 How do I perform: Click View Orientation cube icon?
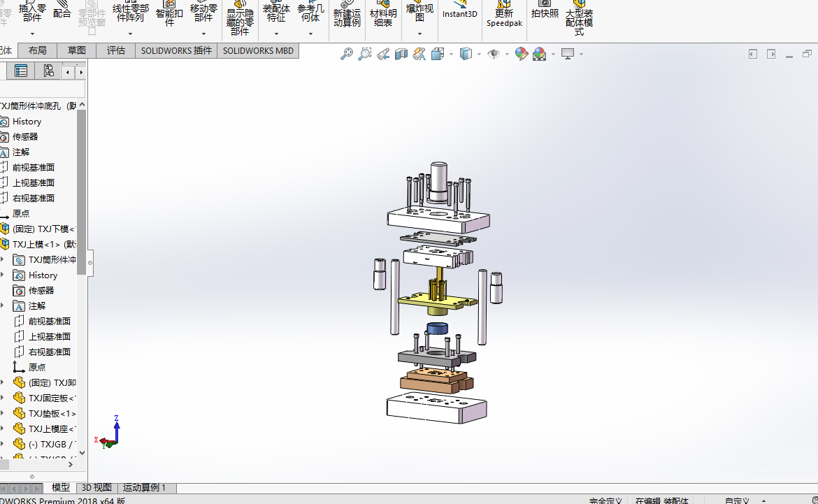pos(438,54)
